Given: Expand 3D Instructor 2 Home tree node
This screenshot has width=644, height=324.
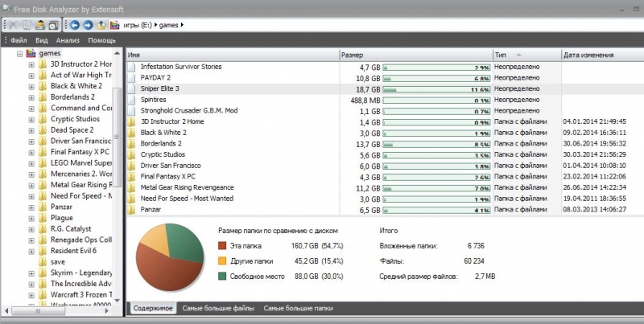Looking at the screenshot, I should pos(31,65).
